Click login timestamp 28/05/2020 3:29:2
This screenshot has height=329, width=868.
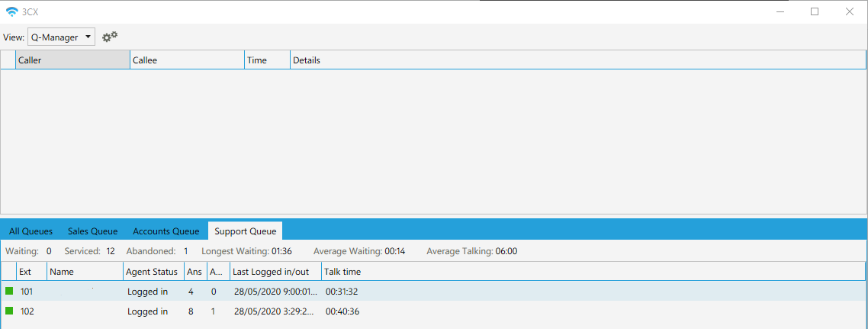point(275,311)
